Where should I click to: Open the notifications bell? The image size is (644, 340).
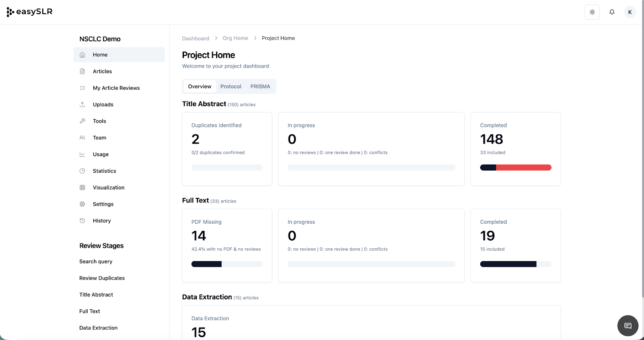click(611, 12)
